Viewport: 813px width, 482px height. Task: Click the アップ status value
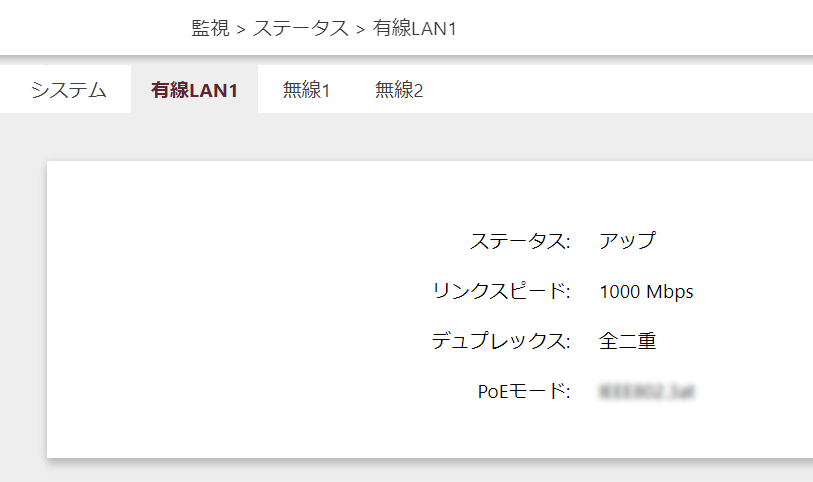[627, 241]
